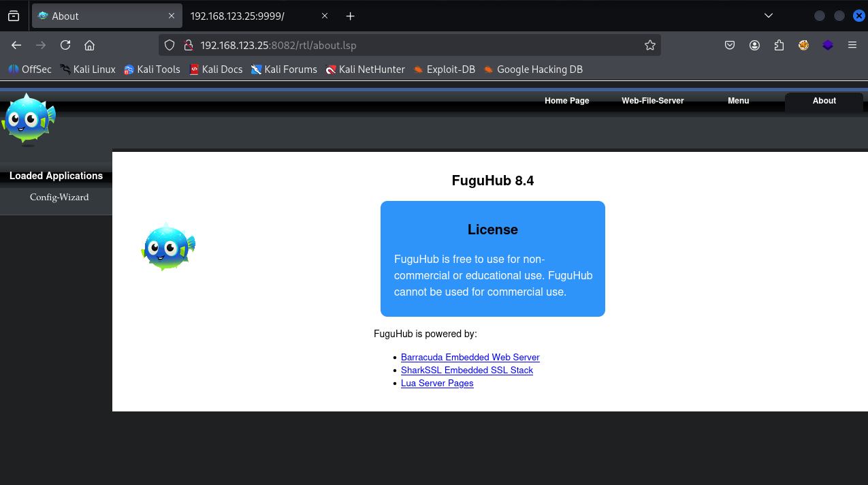Open the Menu navigation item
The width and height of the screenshot is (868, 485).
point(738,101)
